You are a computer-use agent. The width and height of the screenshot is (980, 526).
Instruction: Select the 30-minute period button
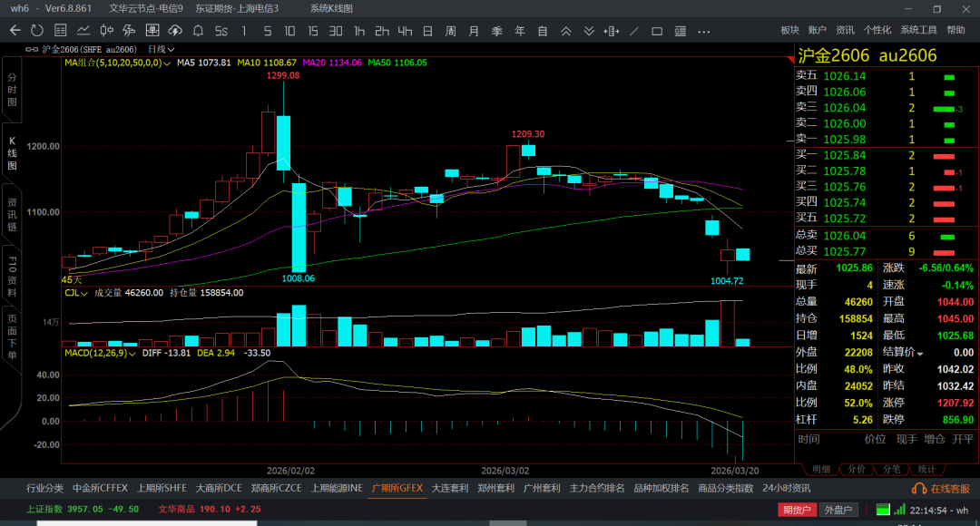(x=336, y=31)
